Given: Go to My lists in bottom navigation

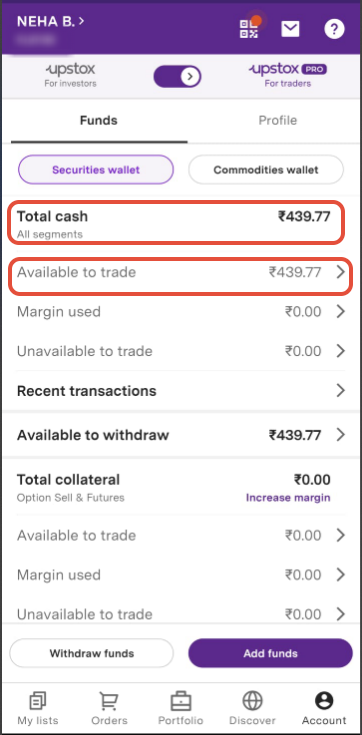Looking at the screenshot, I should [38, 708].
